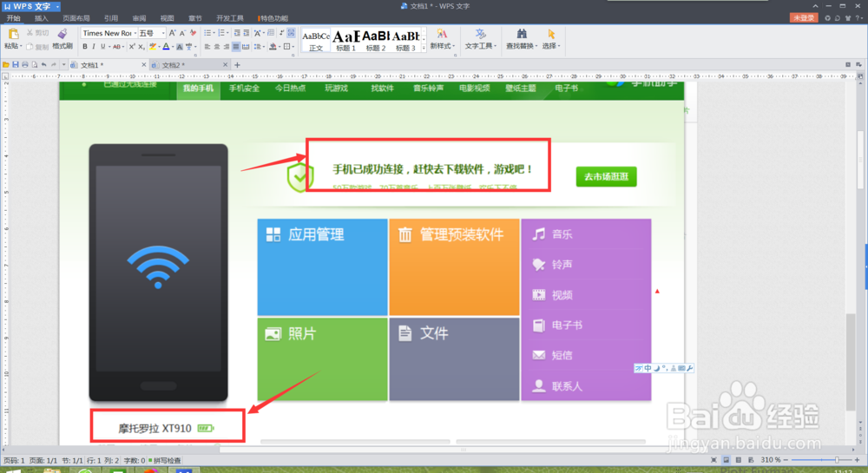The width and height of the screenshot is (868, 473).
Task: Toggle Underline formatting
Action: coord(102,47)
